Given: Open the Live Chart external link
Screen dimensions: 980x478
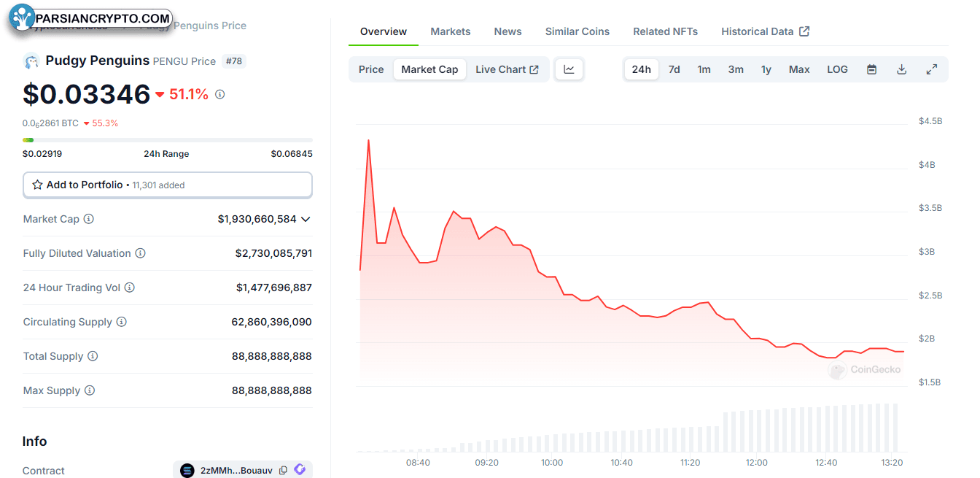Looking at the screenshot, I should 507,69.
